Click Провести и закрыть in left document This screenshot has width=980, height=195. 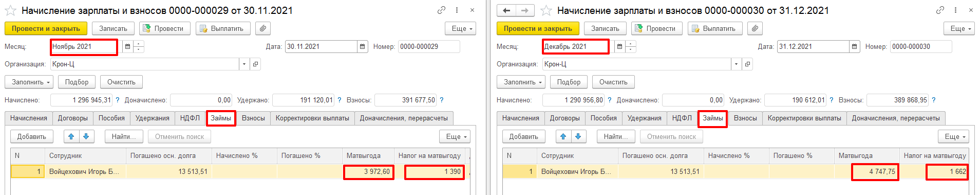(x=46, y=28)
